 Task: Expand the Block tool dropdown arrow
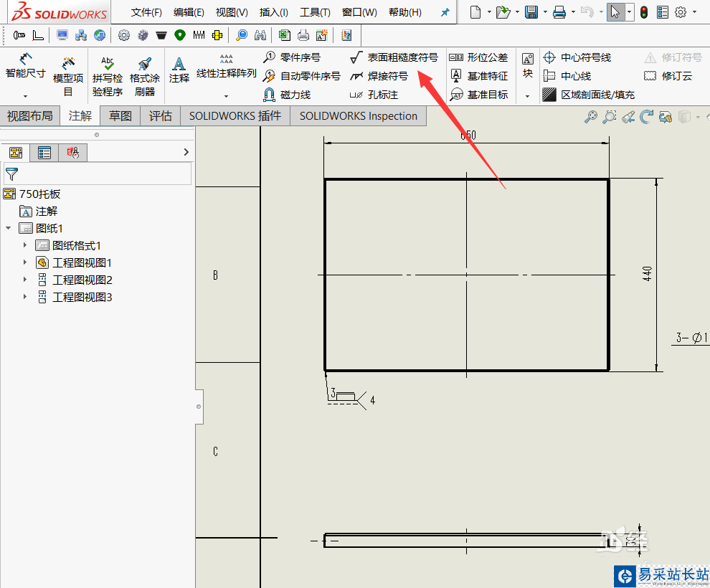tap(528, 96)
